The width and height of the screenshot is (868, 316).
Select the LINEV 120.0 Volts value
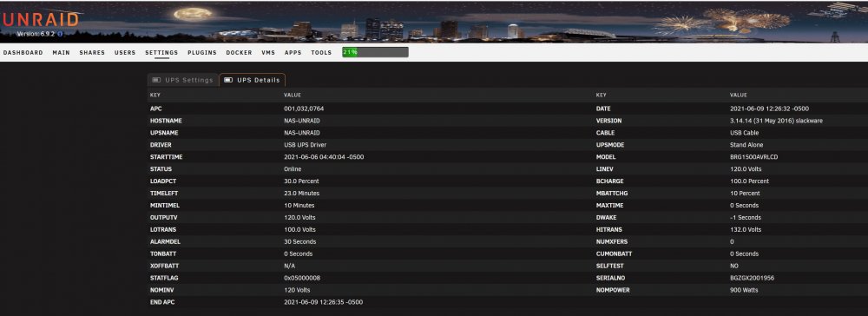point(746,168)
